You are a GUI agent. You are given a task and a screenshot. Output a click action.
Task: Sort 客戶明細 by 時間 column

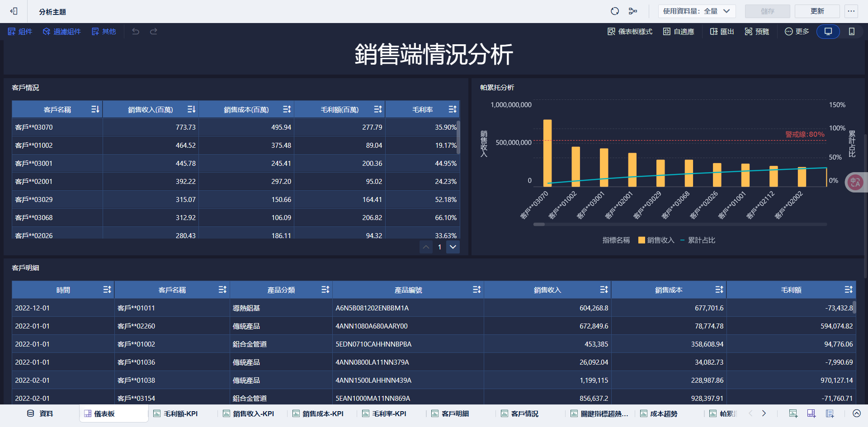click(107, 290)
